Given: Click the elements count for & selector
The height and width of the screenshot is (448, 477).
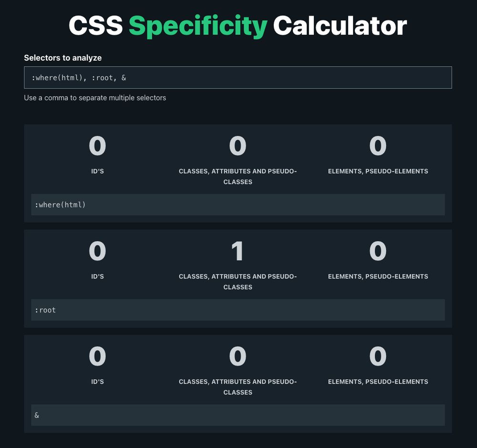Looking at the screenshot, I should click(378, 356).
